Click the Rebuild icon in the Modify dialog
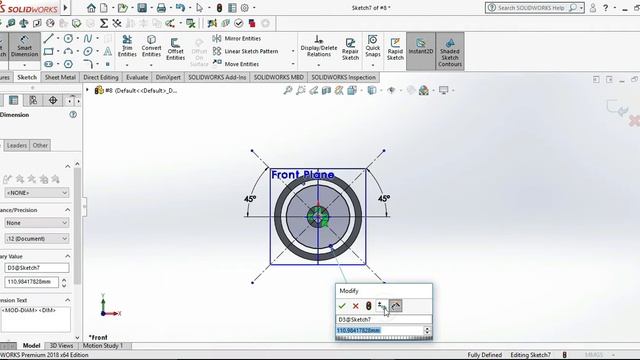Screen dimensions: 640x360 point(368,306)
